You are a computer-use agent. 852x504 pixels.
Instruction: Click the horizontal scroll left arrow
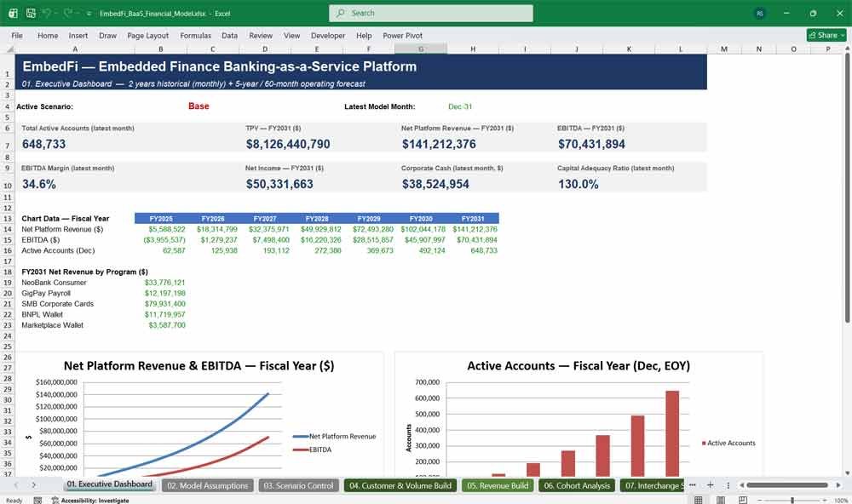click(742, 485)
